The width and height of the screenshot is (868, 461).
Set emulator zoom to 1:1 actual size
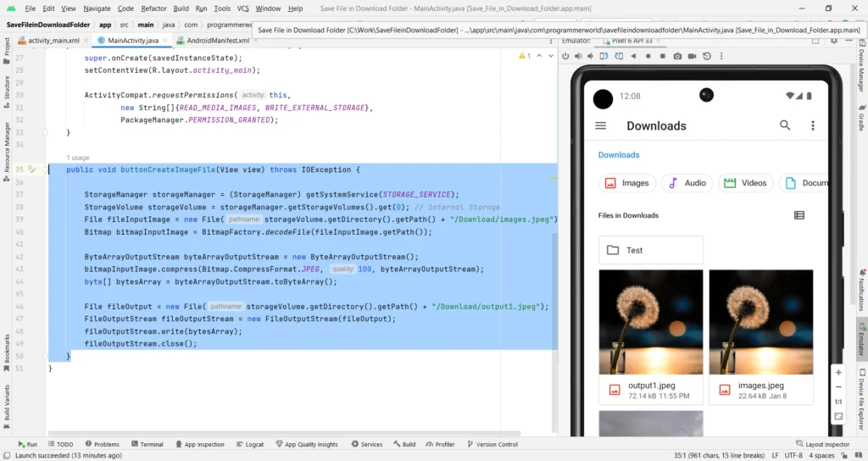(838, 402)
